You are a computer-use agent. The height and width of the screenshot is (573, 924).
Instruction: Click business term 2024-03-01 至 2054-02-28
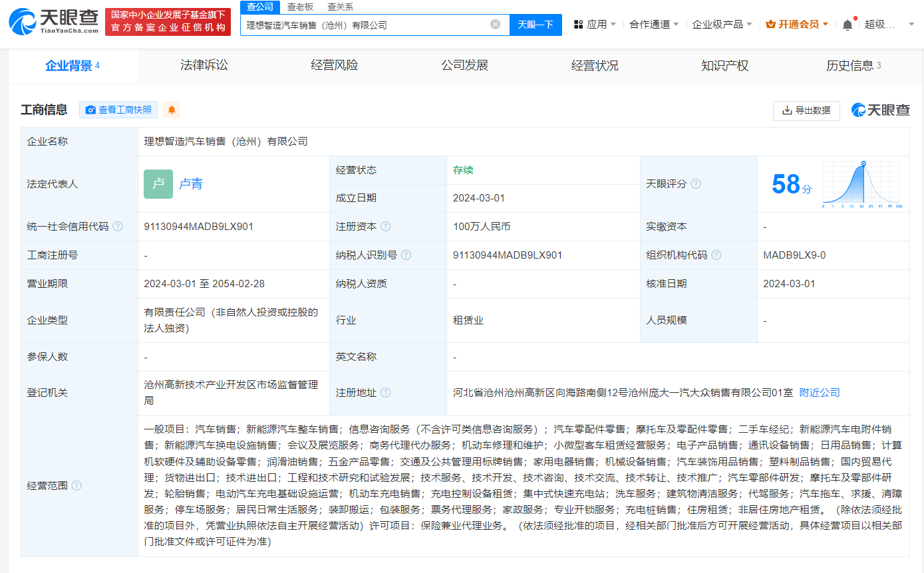click(x=204, y=284)
